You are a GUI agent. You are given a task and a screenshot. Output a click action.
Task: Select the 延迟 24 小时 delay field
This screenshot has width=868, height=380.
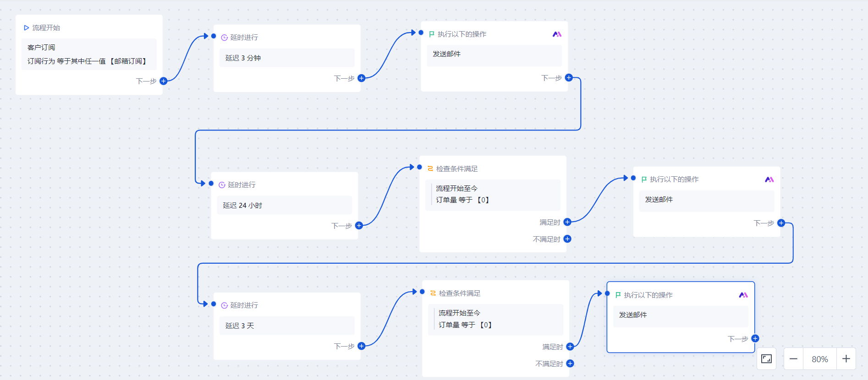click(285, 205)
